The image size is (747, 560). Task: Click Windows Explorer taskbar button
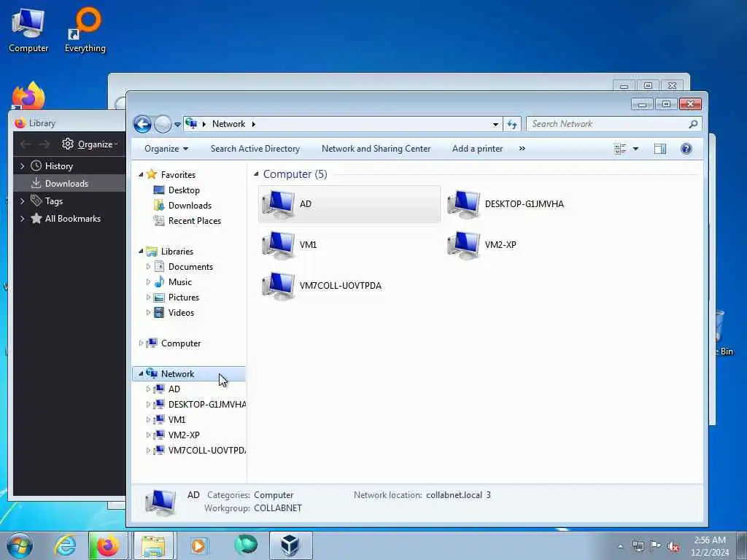point(153,545)
